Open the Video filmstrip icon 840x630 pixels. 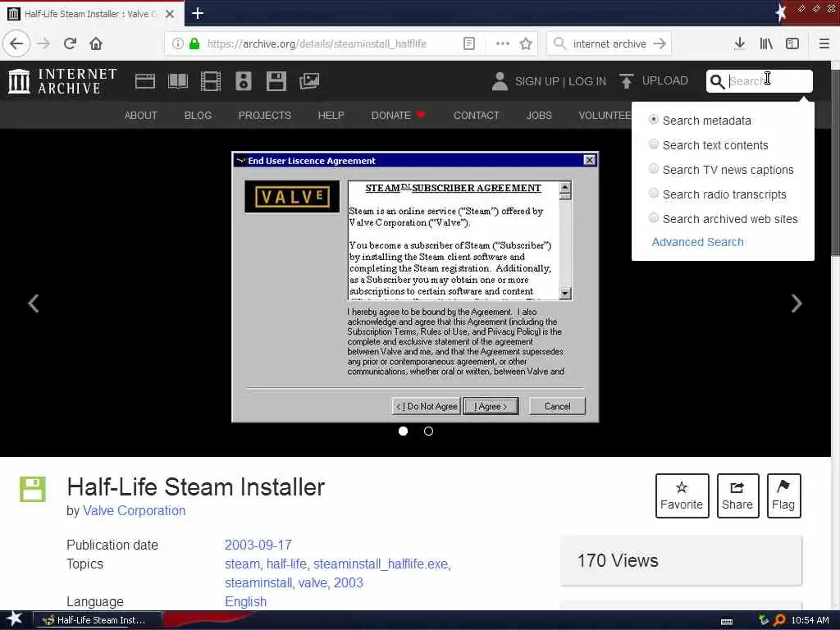click(211, 81)
